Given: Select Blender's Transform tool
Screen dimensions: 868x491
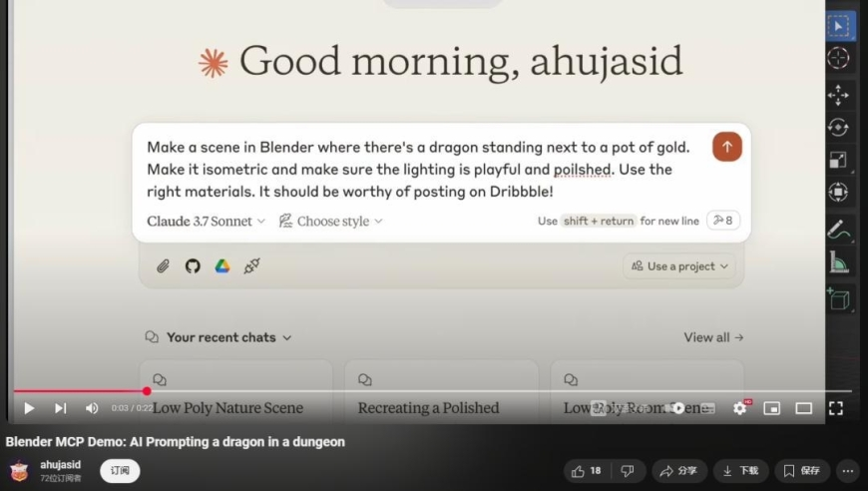Looking at the screenshot, I should pyautogui.click(x=839, y=192).
